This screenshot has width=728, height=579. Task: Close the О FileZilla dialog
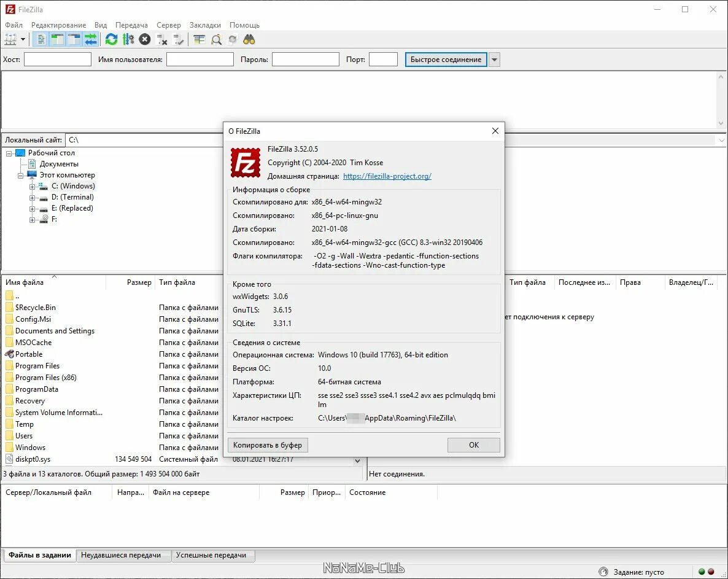tap(495, 131)
